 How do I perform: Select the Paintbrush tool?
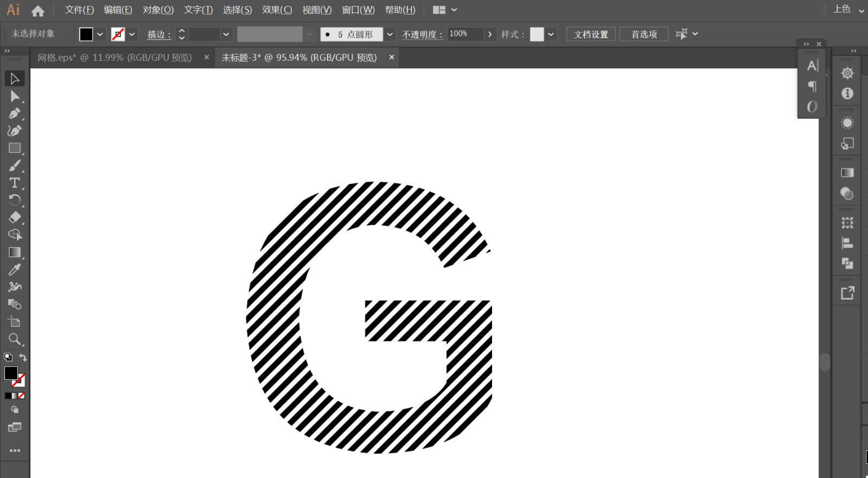15,165
